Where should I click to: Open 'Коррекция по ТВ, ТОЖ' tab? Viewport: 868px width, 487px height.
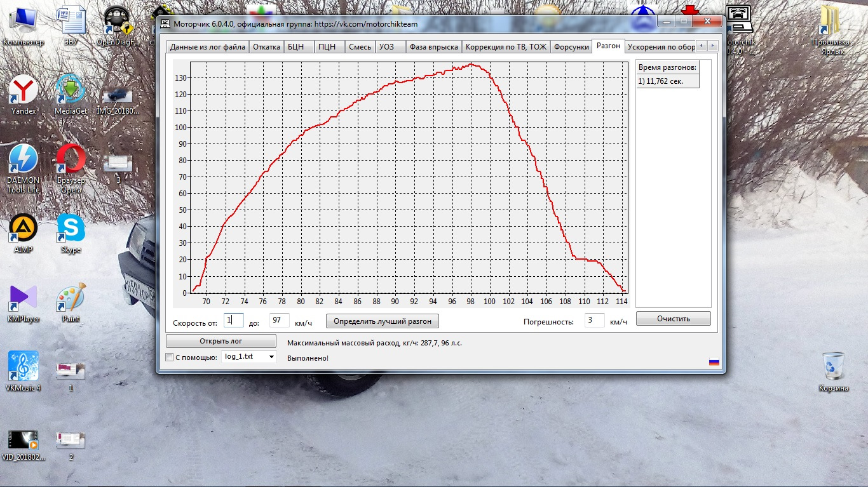pyautogui.click(x=506, y=47)
